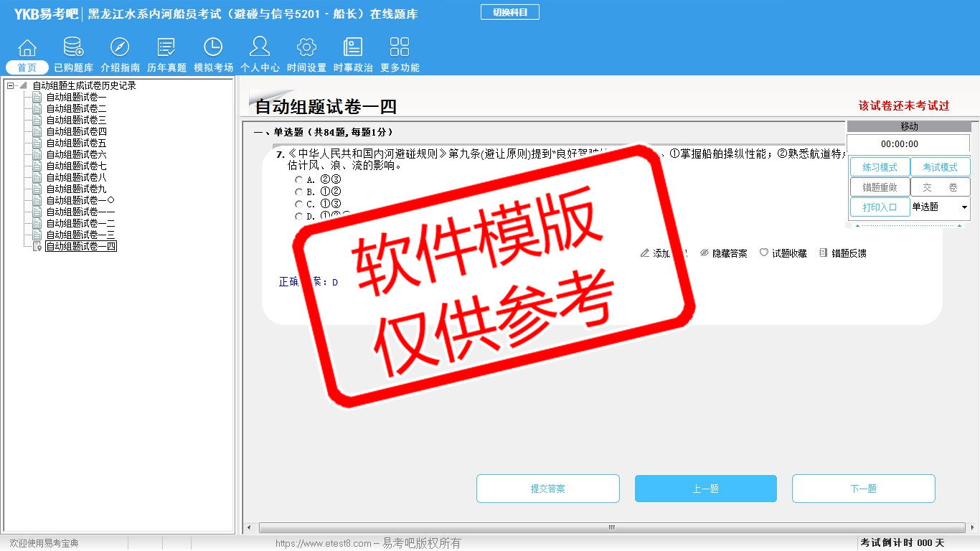Select 自动组题试卷五 in the tree
Screen dimensions: 980x551
tap(76, 143)
